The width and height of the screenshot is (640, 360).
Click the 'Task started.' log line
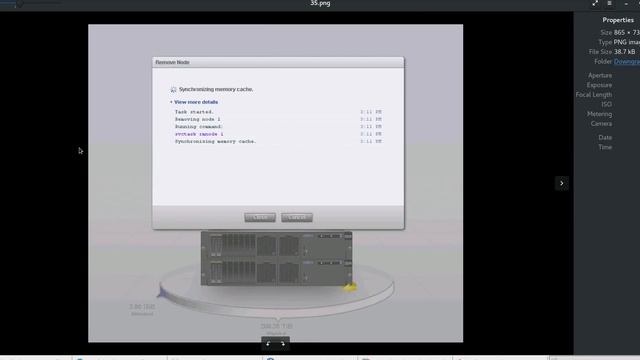pyautogui.click(x=194, y=112)
